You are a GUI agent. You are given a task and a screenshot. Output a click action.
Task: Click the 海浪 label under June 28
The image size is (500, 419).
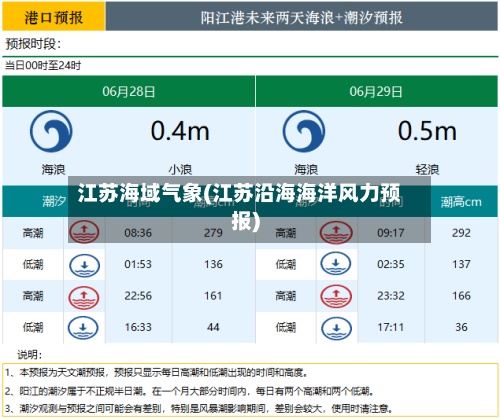[x=53, y=170]
